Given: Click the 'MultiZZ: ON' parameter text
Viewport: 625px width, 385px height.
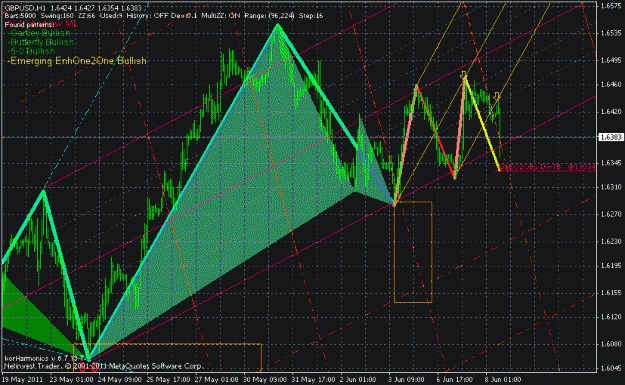Looking at the screenshot, I should tap(220, 16).
